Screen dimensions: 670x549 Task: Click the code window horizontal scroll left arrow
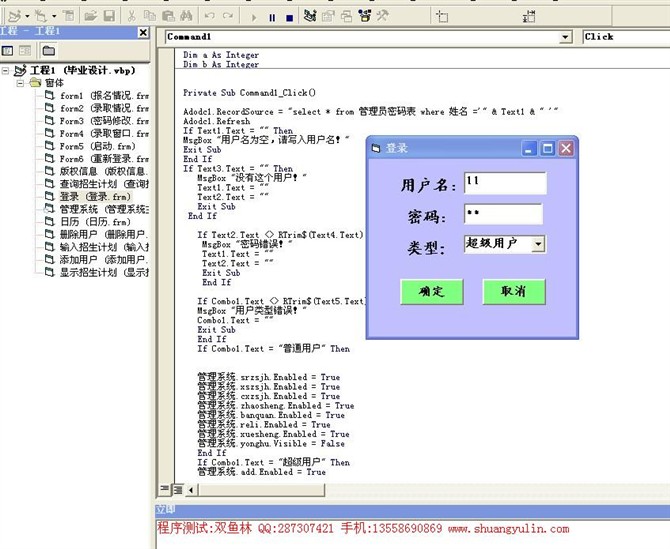click(x=191, y=490)
